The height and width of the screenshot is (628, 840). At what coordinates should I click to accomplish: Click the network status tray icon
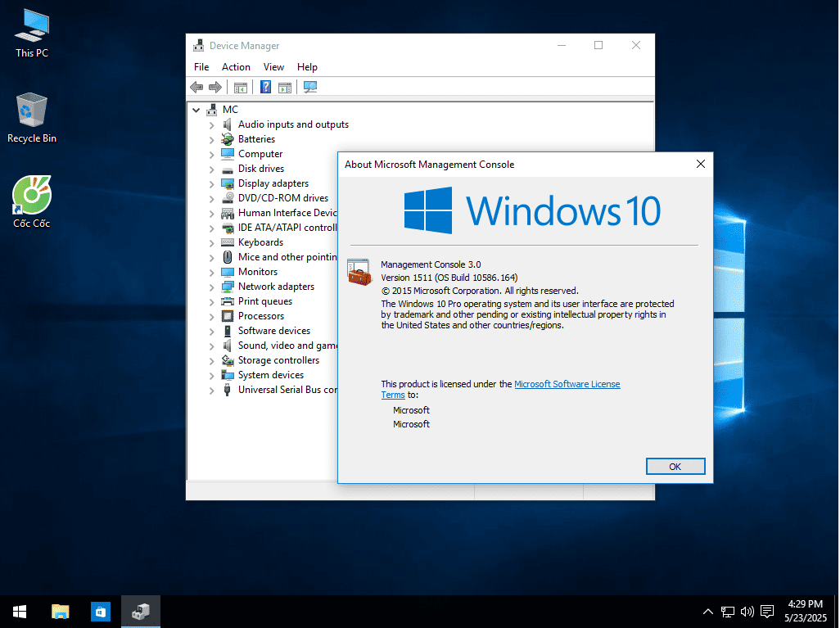tap(728, 612)
